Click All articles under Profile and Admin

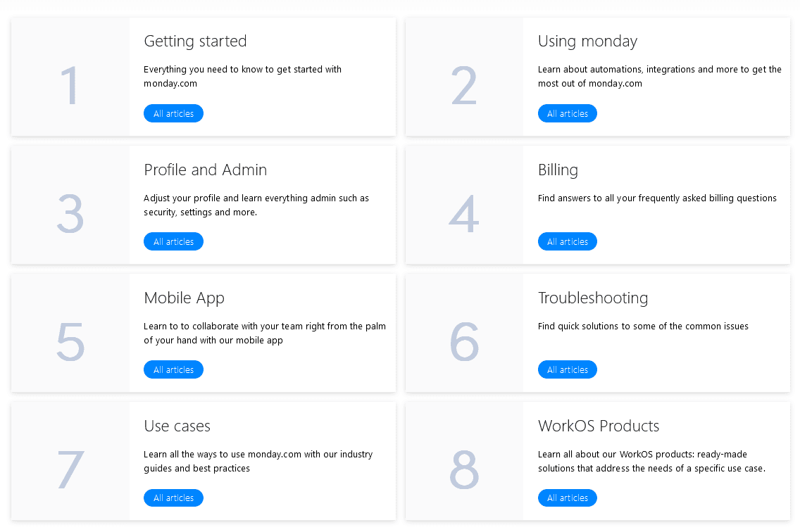point(173,241)
